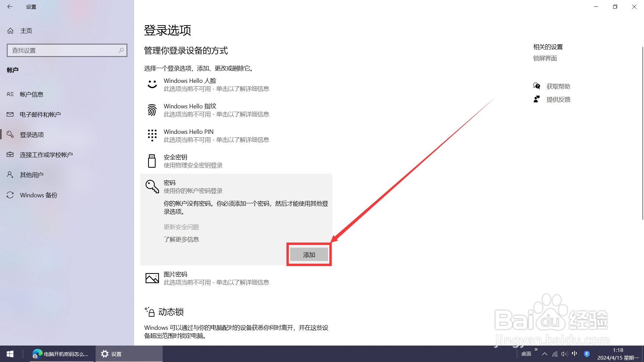644x362 pixels.
Task: Click the PIN keypad dots icon
Action: pos(152,136)
